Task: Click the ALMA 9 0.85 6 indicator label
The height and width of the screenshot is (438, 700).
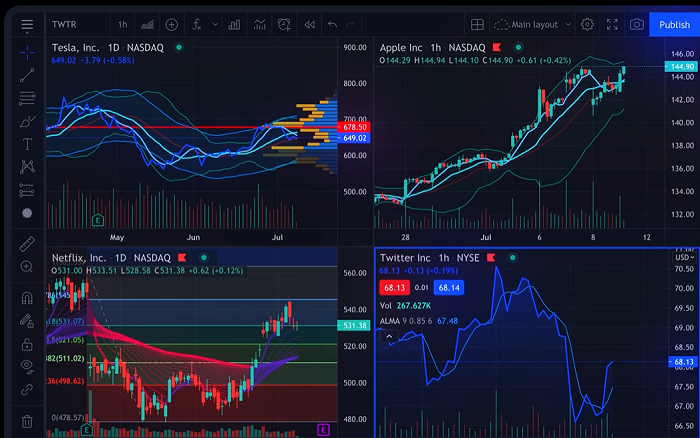Action: [406, 321]
